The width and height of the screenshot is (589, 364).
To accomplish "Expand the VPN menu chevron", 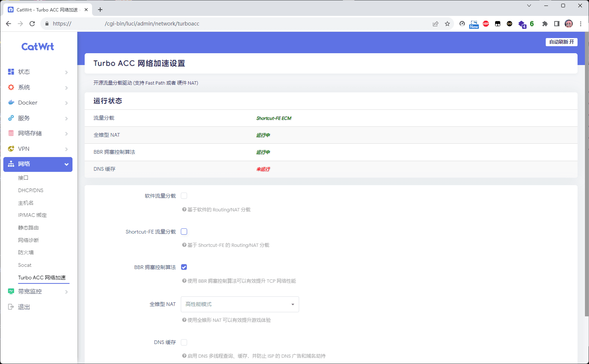I will coord(67,149).
